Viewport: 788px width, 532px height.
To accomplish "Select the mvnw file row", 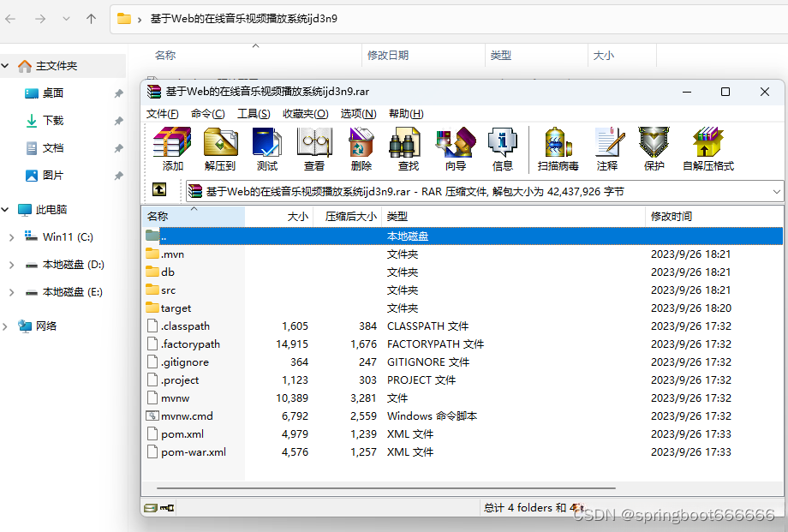I will [463, 398].
